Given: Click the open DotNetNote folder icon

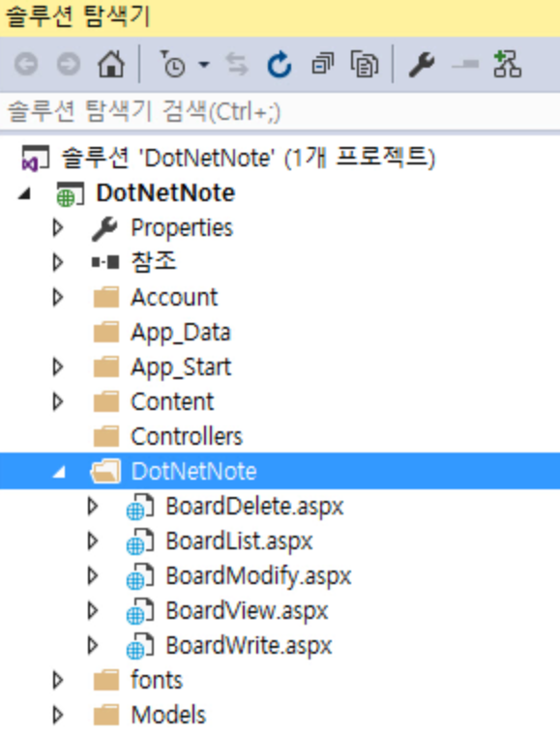Looking at the screenshot, I should 105,471.
